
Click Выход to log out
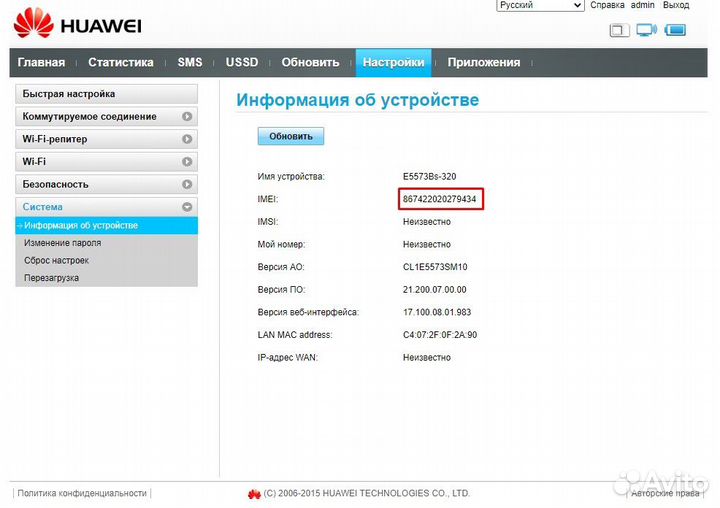[676, 5]
